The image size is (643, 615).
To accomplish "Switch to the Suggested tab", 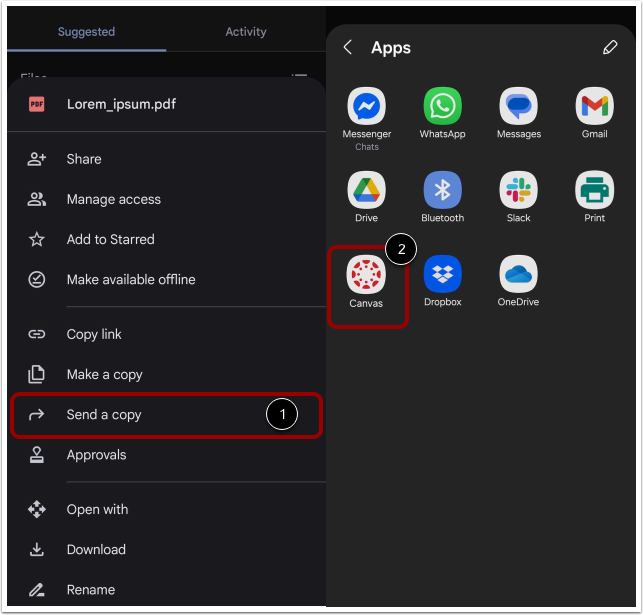I will [x=87, y=32].
